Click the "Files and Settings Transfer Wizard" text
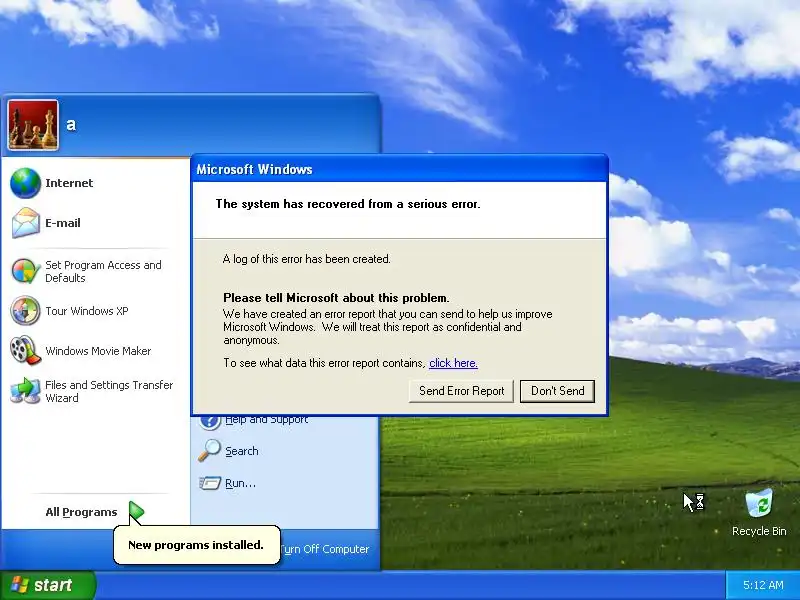 [109, 391]
